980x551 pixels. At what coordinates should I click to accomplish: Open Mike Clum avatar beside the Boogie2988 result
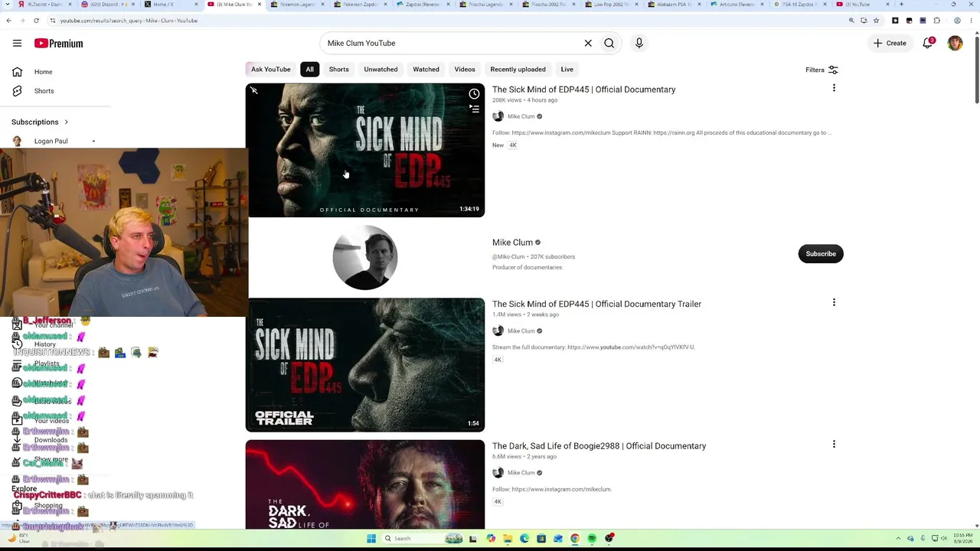(x=498, y=473)
